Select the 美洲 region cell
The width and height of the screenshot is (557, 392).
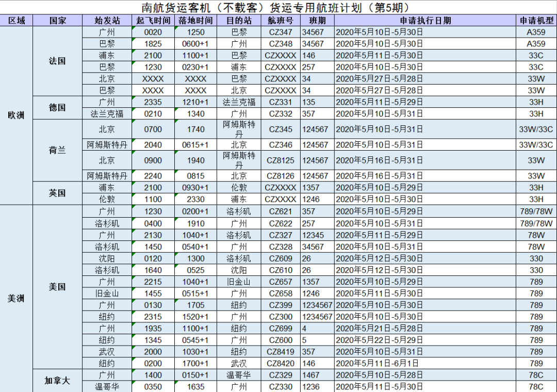click(x=17, y=299)
